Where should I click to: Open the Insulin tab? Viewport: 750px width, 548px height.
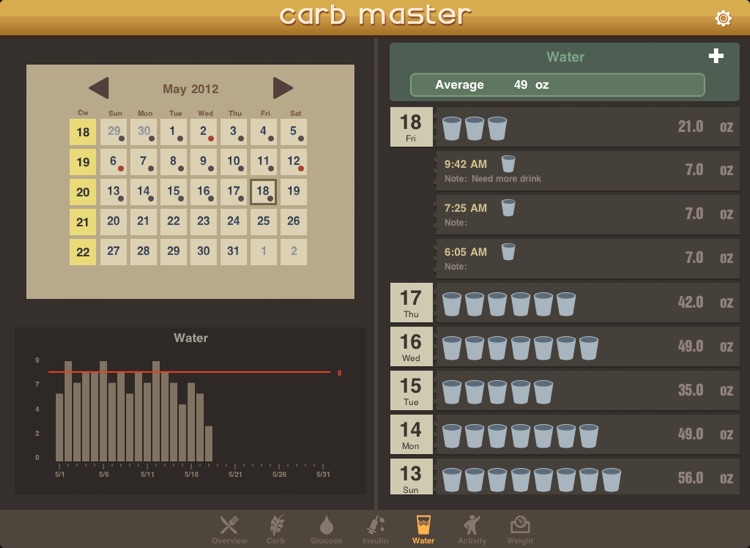click(x=375, y=530)
